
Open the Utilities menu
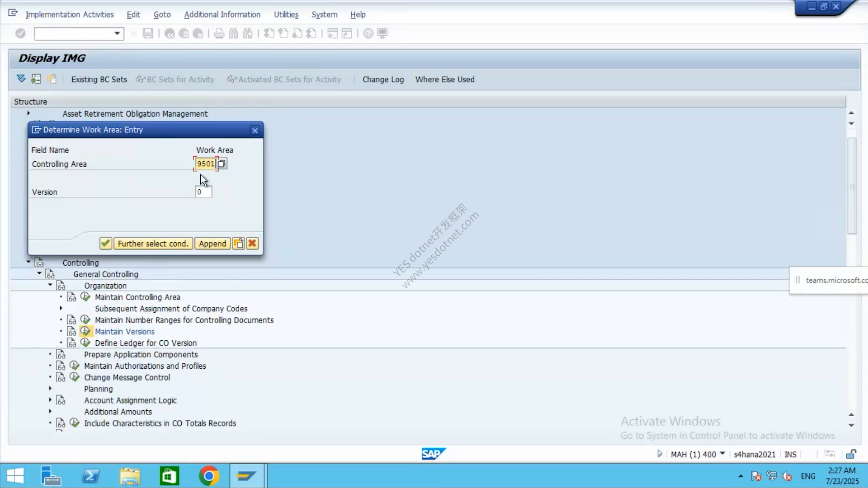pos(286,14)
